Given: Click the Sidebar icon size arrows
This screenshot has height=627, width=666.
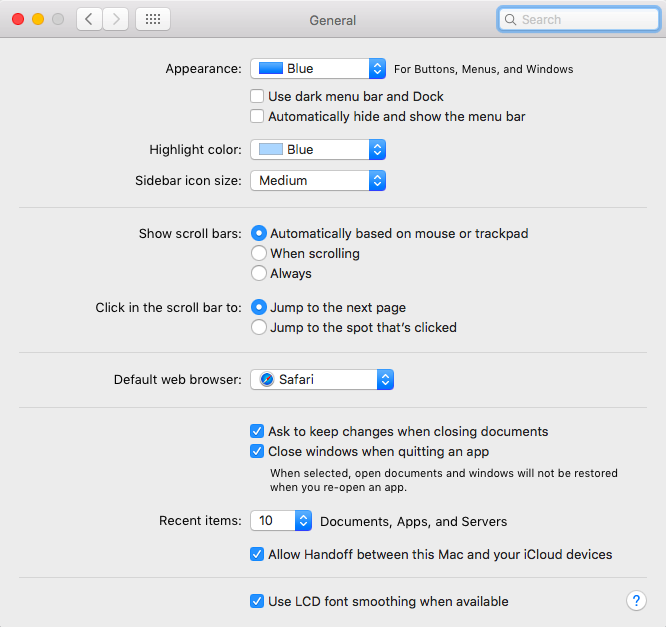Looking at the screenshot, I should [x=377, y=181].
